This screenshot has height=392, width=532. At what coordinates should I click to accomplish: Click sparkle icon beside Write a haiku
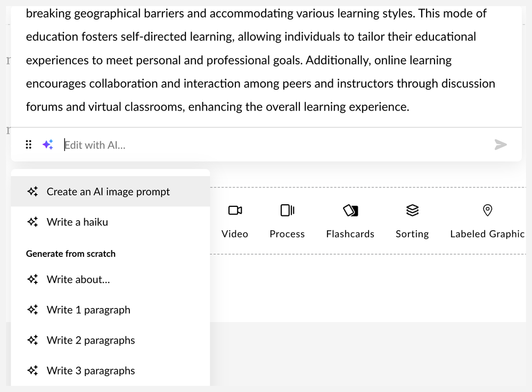click(x=32, y=222)
